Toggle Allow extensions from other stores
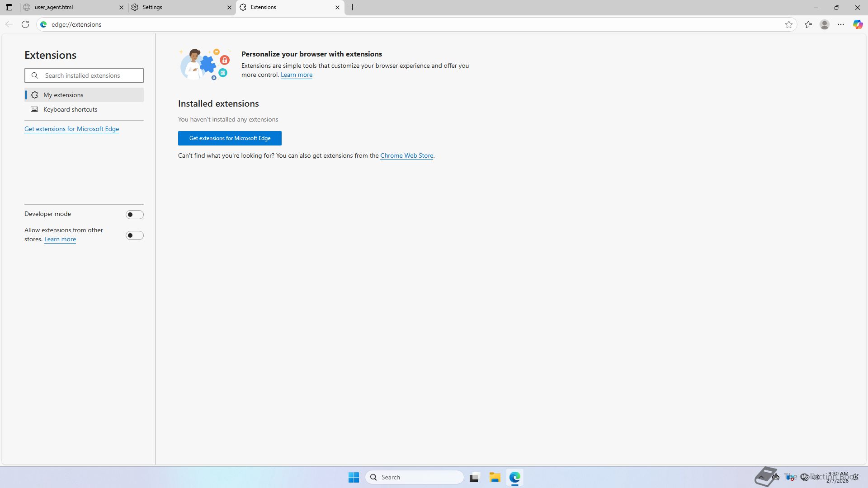 (x=134, y=235)
